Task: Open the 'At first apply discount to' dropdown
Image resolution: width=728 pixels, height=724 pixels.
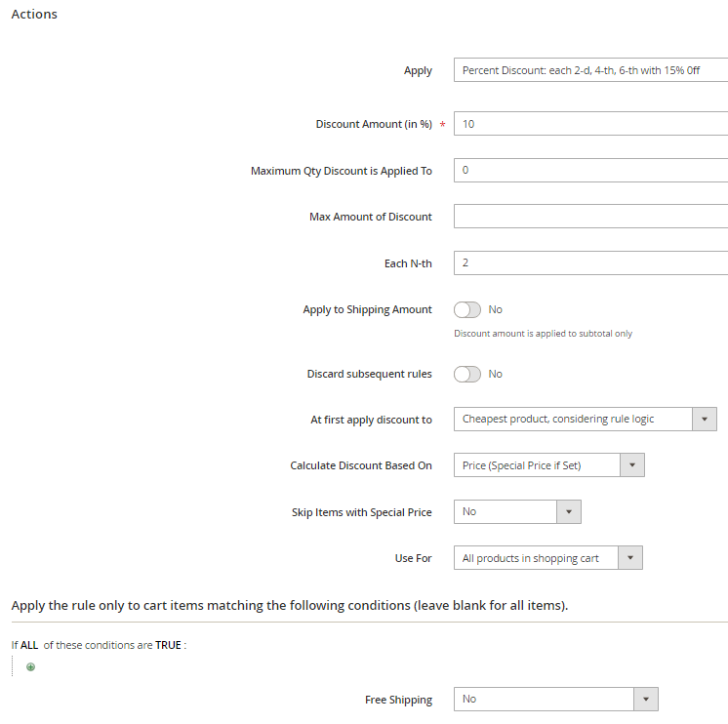Action: [x=585, y=420]
